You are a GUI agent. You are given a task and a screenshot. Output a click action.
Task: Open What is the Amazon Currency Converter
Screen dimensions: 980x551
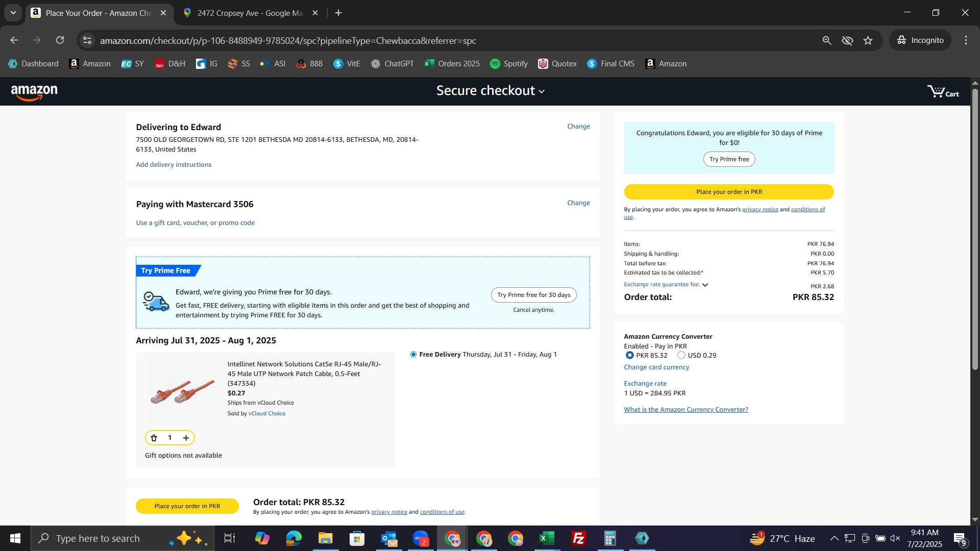pos(686,410)
